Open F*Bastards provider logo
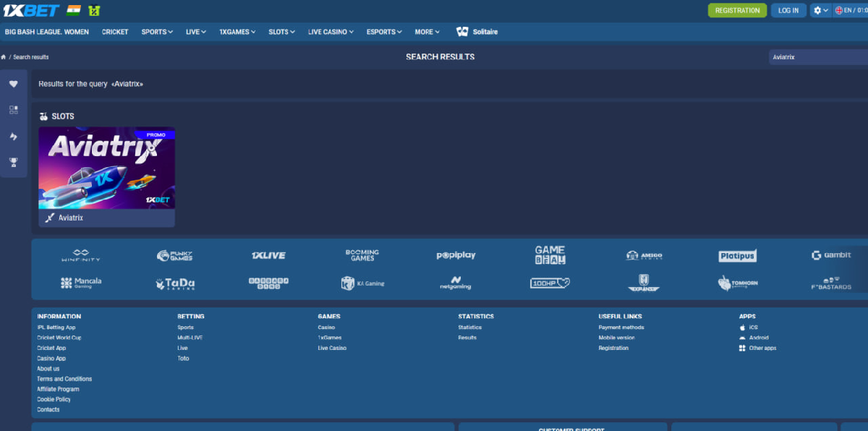The width and height of the screenshot is (868, 431). (831, 283)
